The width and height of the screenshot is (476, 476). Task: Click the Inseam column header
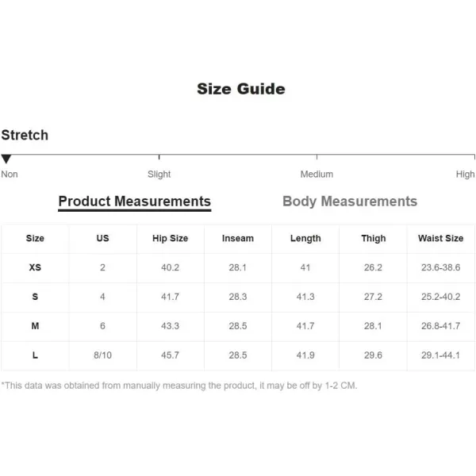point(238,239)
